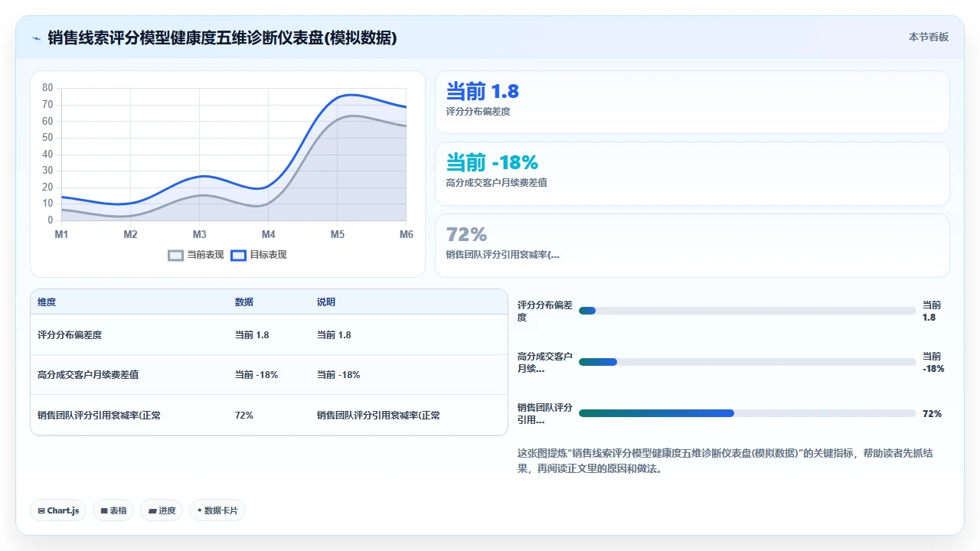This screenshot has height=551, width=980.
Task: Click the 销售团队评分引用 progress bar at 72%
Action: coord(747,413)
